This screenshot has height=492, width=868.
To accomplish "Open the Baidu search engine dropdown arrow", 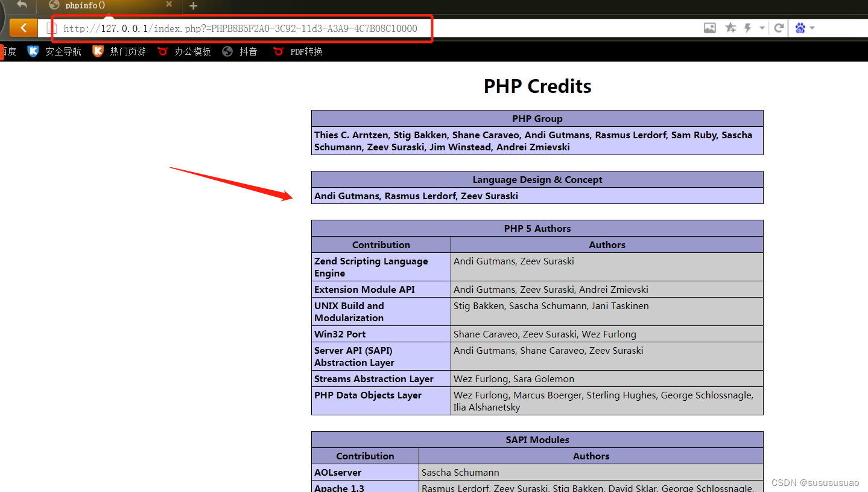I will [x=811, y=28].
